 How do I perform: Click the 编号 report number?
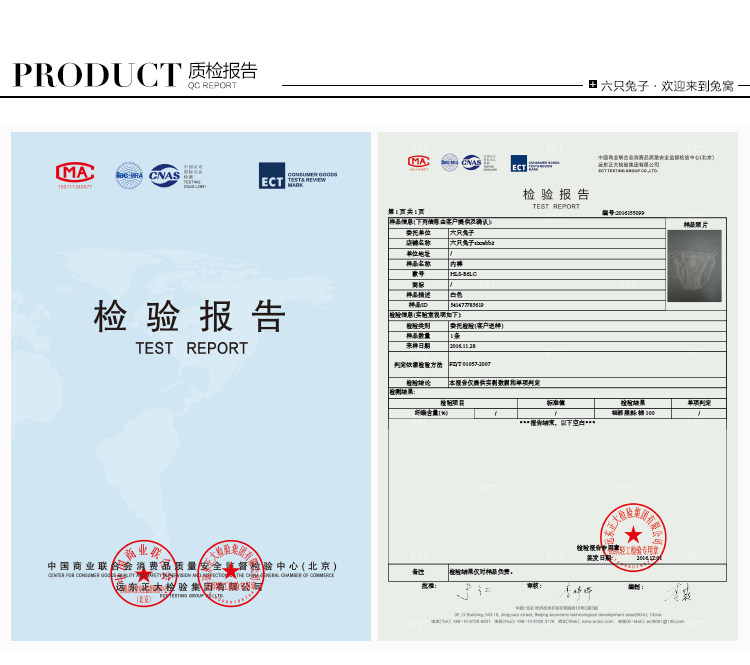[x=623, y=213]
